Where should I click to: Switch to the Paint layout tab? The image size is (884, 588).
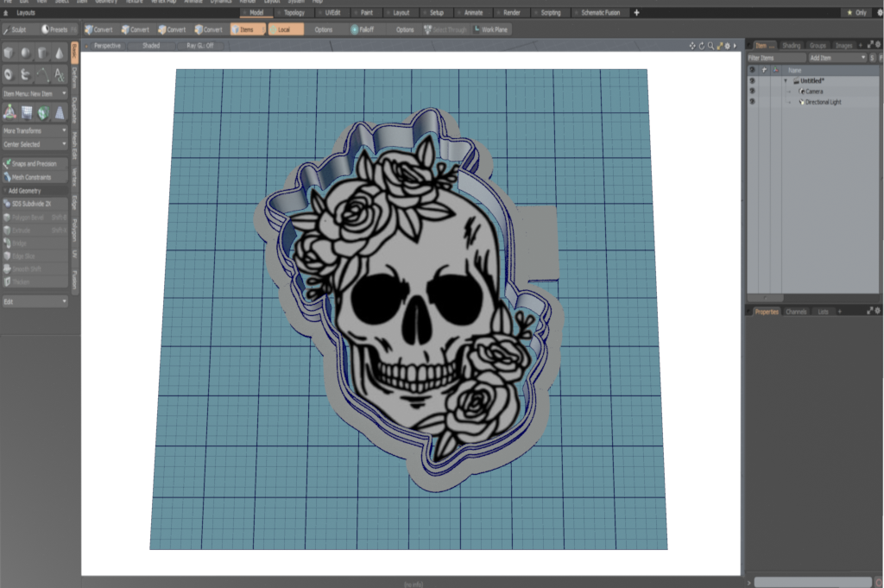(x=366, y=12)
